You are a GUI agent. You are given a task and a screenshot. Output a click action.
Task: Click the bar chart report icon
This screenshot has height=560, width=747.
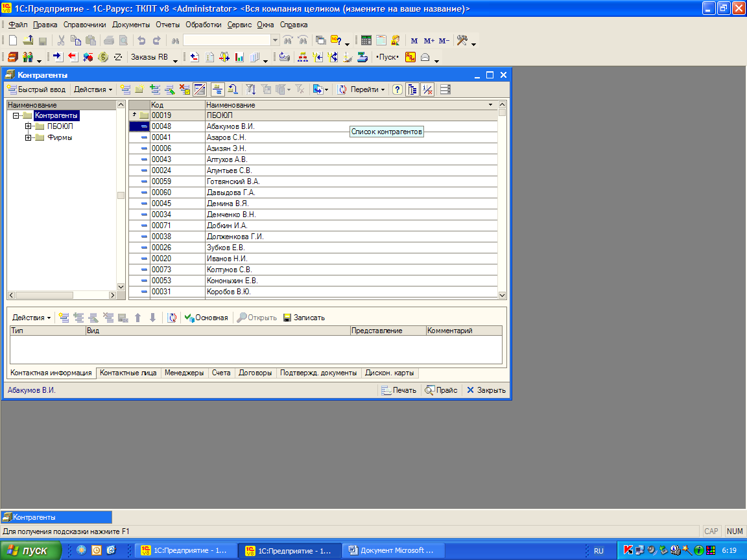tap(239, 57)
